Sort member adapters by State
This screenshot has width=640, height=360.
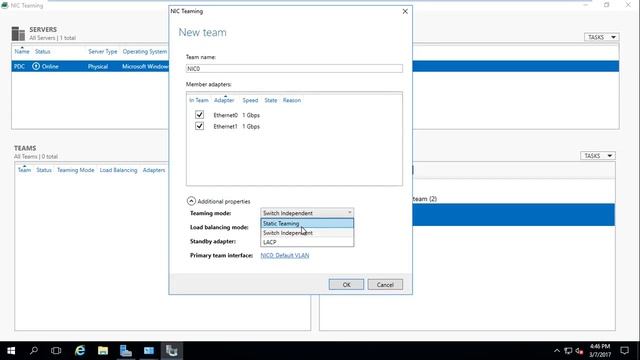point(271,100)
